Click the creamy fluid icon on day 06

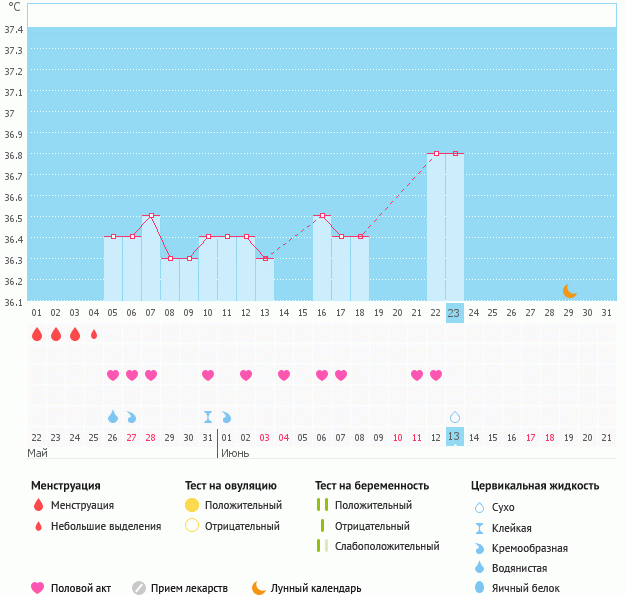[132, 416]
